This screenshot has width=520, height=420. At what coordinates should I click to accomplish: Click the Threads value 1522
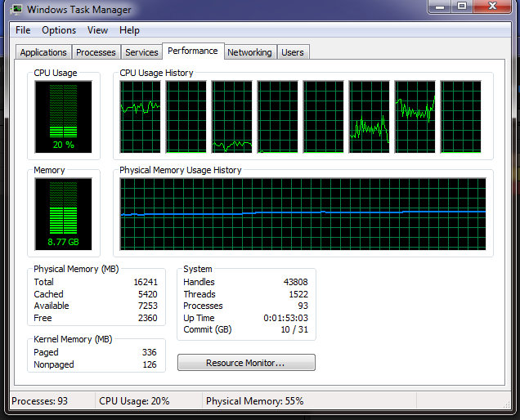(298, 294)
